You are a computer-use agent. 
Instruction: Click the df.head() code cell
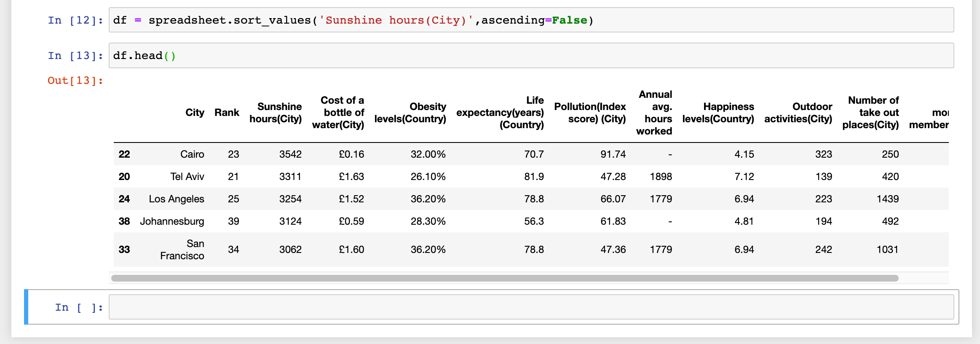coord(531,55)
